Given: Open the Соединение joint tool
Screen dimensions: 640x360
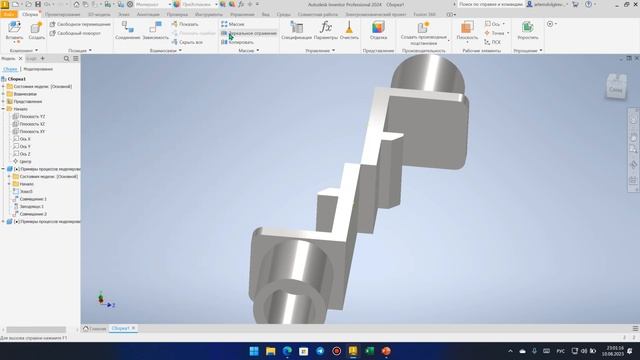Looking at the screenshot, I should [127, 31].
